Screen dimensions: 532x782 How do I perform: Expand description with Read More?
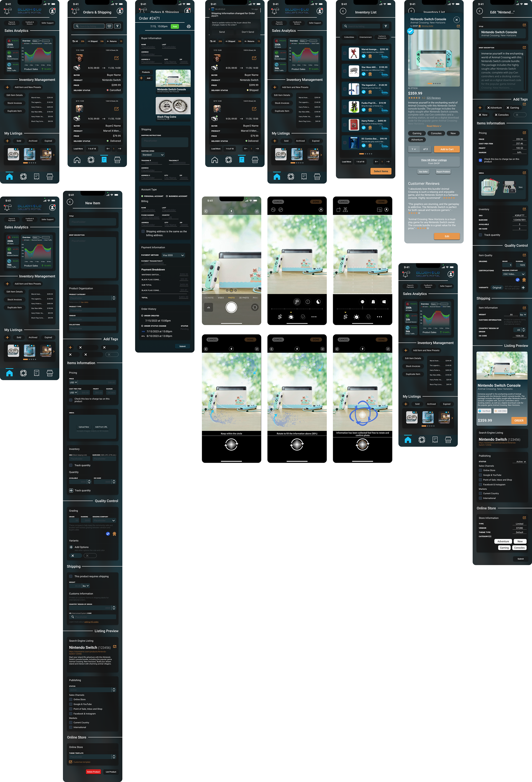[434, 126]
